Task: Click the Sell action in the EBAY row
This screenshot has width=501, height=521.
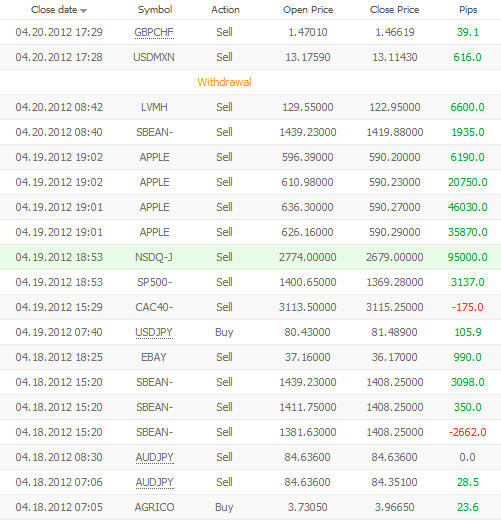Action: coord(224,357)
